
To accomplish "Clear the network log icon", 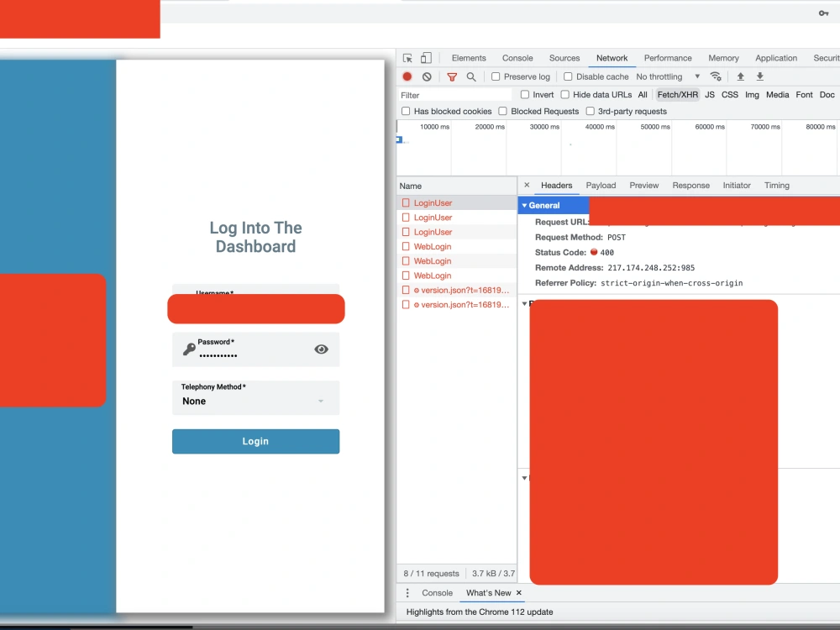I will [x=427, y=76].
